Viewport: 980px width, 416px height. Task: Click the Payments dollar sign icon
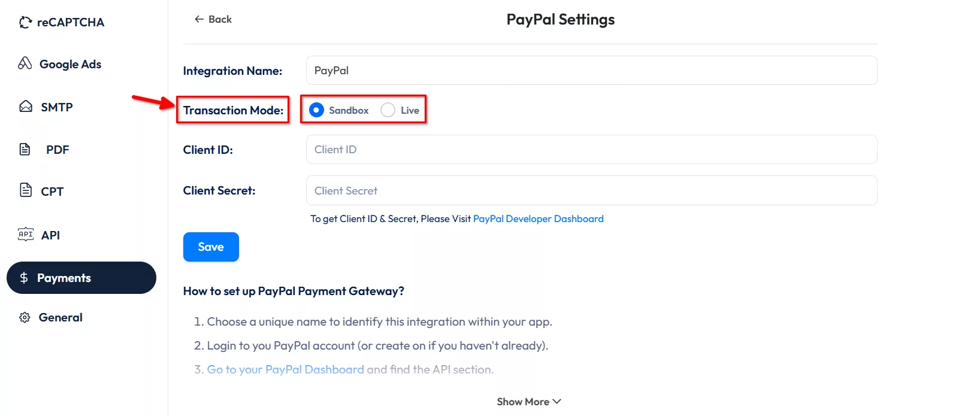pos(24,278)
